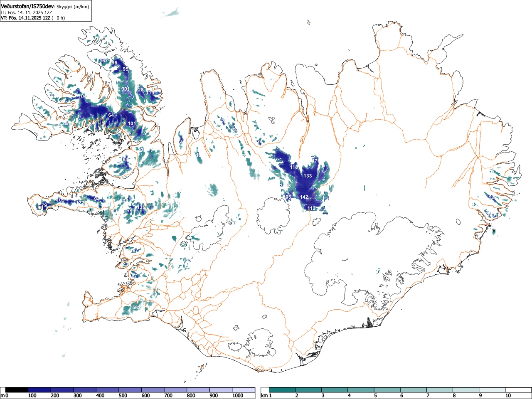Click the 142 visibility value on the map

[304, 197]
